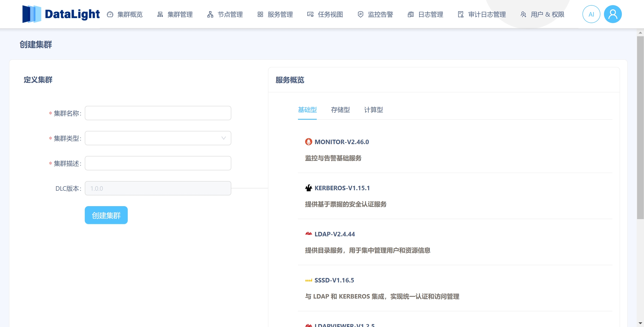Open the 服务管理 menu
The height and width of the screenshot is (327, 644).
click(280, 15)
